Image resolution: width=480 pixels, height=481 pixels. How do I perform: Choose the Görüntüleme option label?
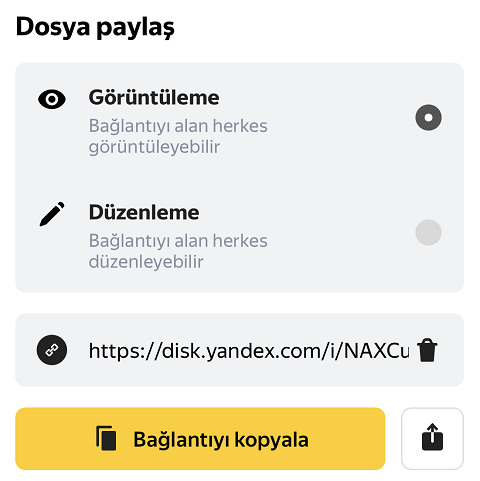154,98
